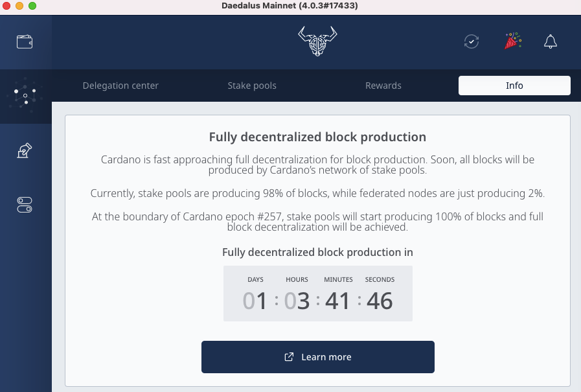Click the sentence about 98% of blocks
The image size is (581, 392).
[x=317, y=193]
